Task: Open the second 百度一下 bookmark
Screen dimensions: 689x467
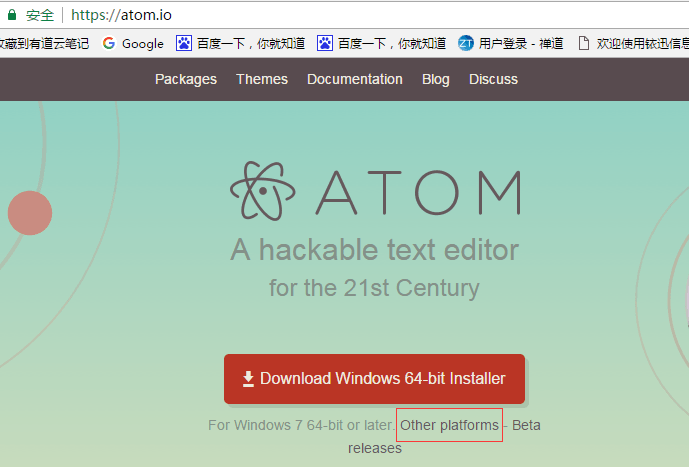Action: point(381,43)
